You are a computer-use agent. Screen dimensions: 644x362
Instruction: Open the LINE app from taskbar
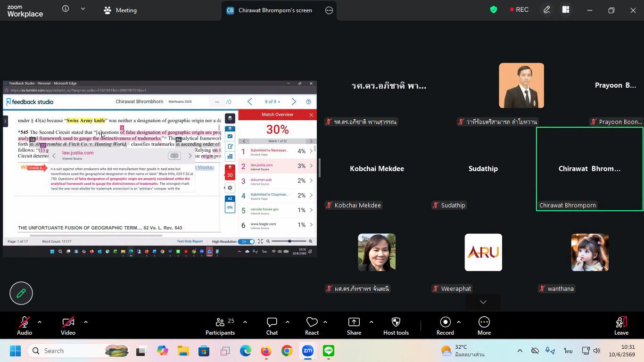coord(329,351)
